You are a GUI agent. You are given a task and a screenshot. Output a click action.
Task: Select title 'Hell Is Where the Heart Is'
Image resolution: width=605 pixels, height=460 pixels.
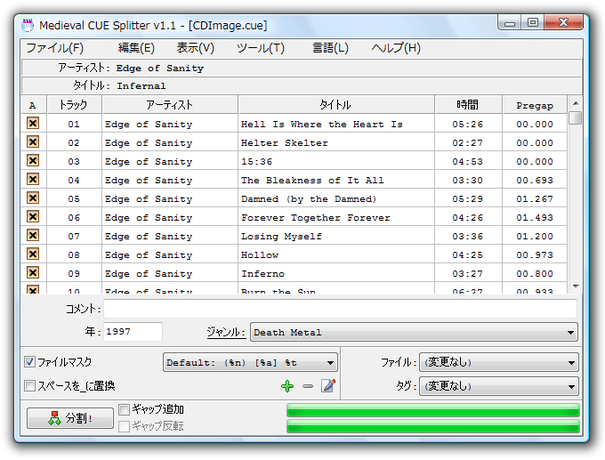click(322, 124)
